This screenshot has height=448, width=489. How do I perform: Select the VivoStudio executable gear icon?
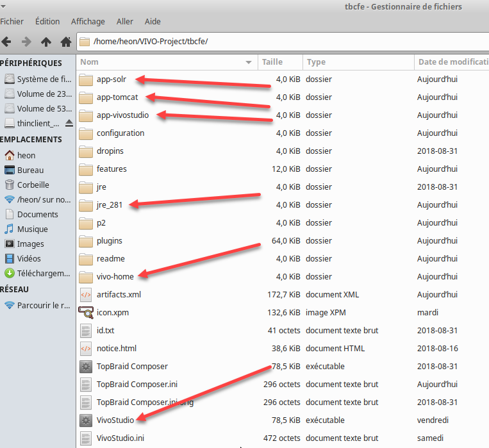[x=86, y=420]
